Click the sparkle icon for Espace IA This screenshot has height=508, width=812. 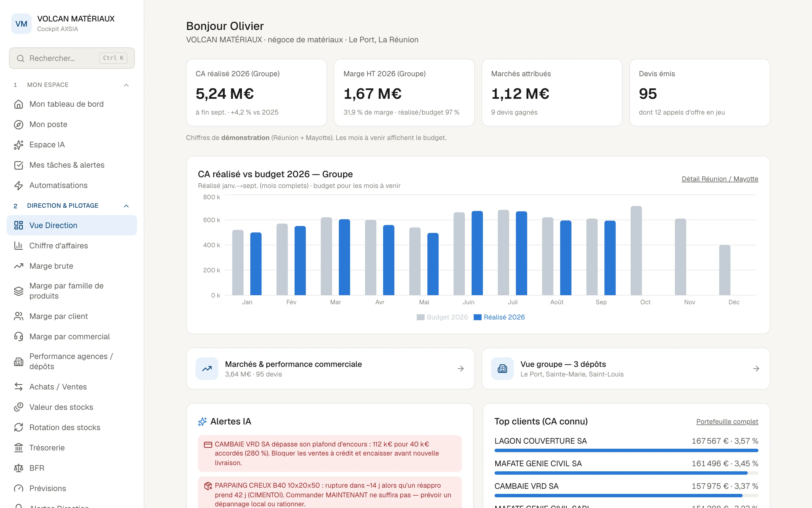tap(18, 145)
